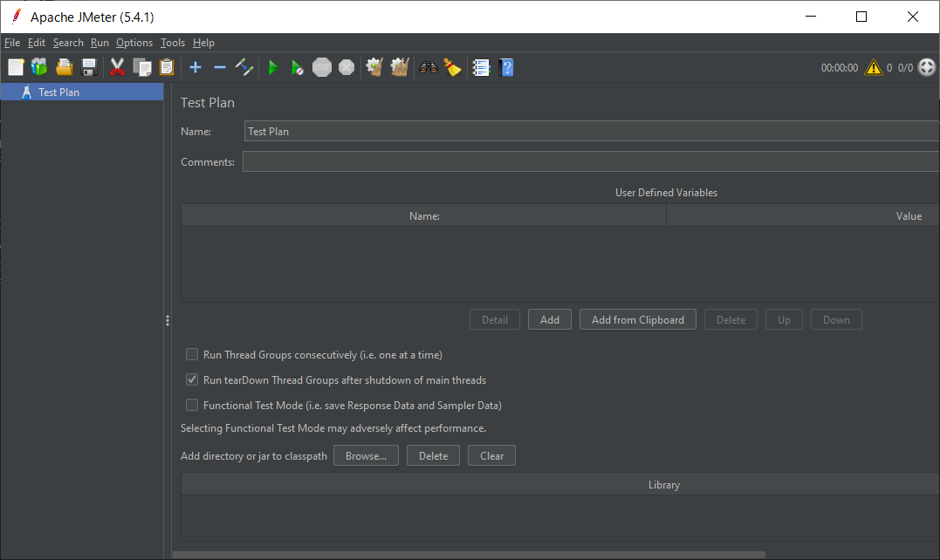
Task: Click the Open file folder icon
Action: pos(64,68)
